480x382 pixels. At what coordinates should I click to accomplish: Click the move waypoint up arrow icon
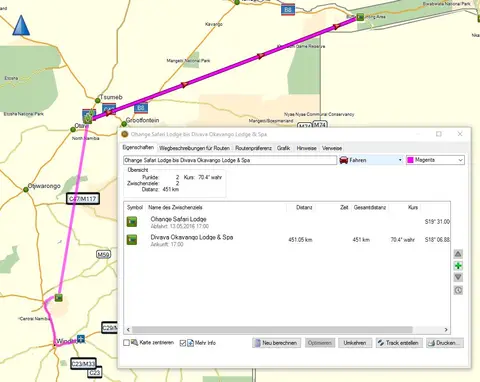pyautogui.click(x=458, y=254)
